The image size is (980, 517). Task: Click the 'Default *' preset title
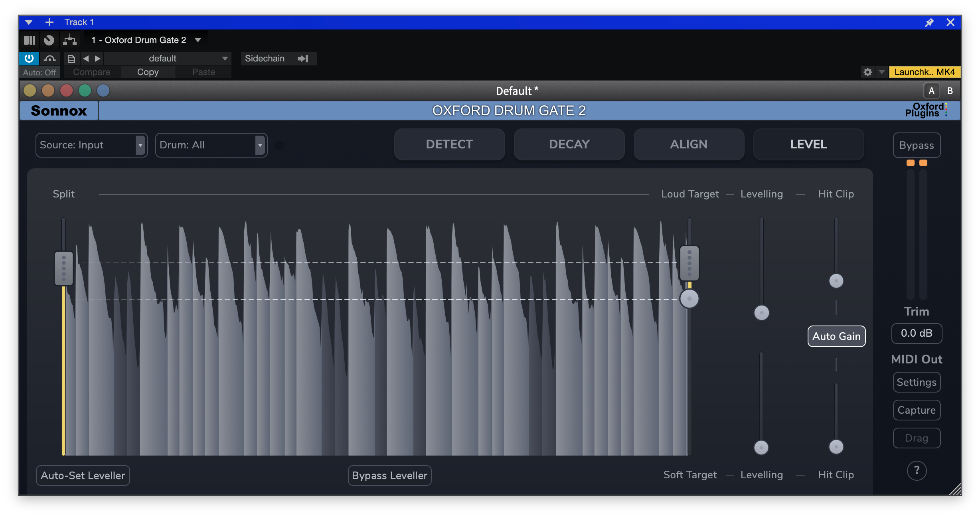pos(517,91)
